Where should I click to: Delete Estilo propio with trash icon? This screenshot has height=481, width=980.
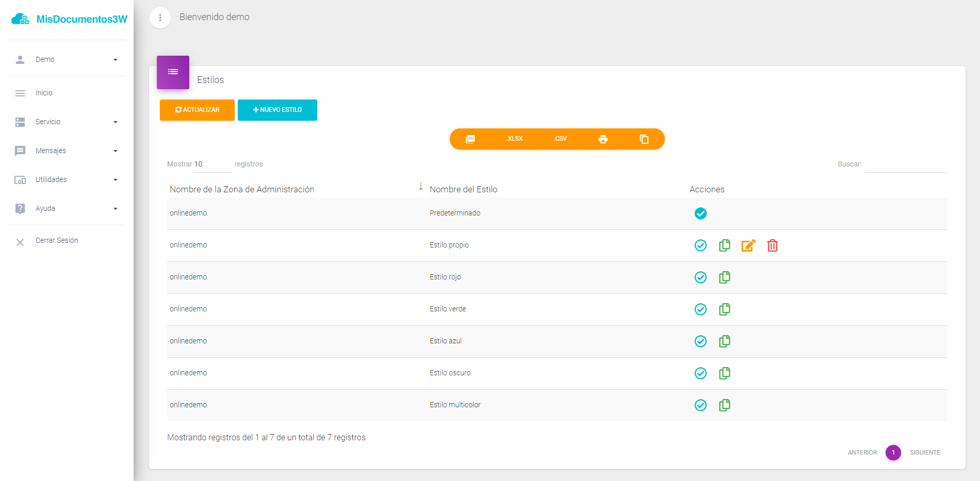coord(772,245)
